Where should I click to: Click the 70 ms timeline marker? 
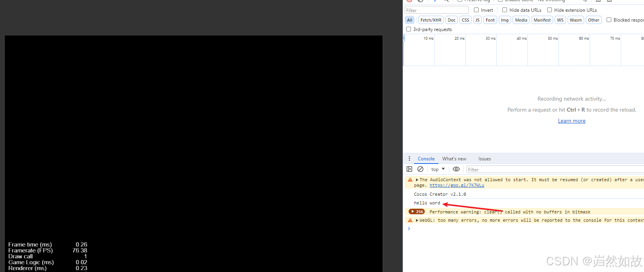[615, 38]
